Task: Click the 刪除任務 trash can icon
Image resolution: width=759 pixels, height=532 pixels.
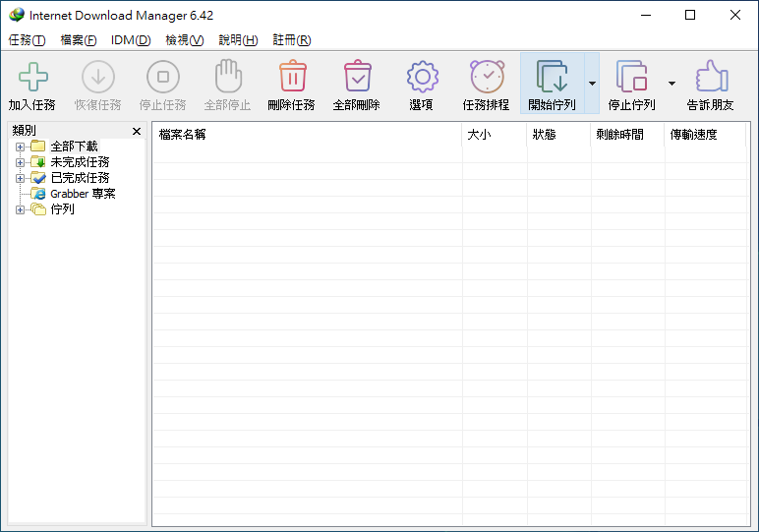Action: (292, 77)
